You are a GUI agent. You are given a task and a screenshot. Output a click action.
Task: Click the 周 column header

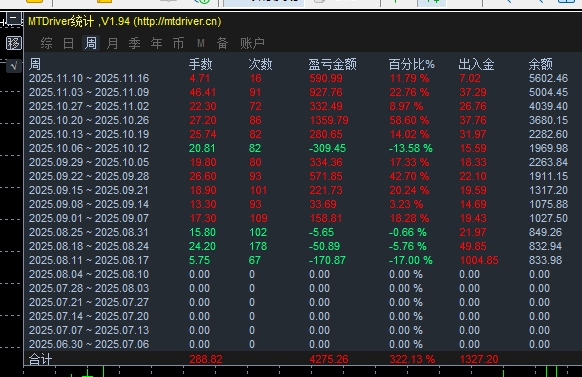coord(35,64)
